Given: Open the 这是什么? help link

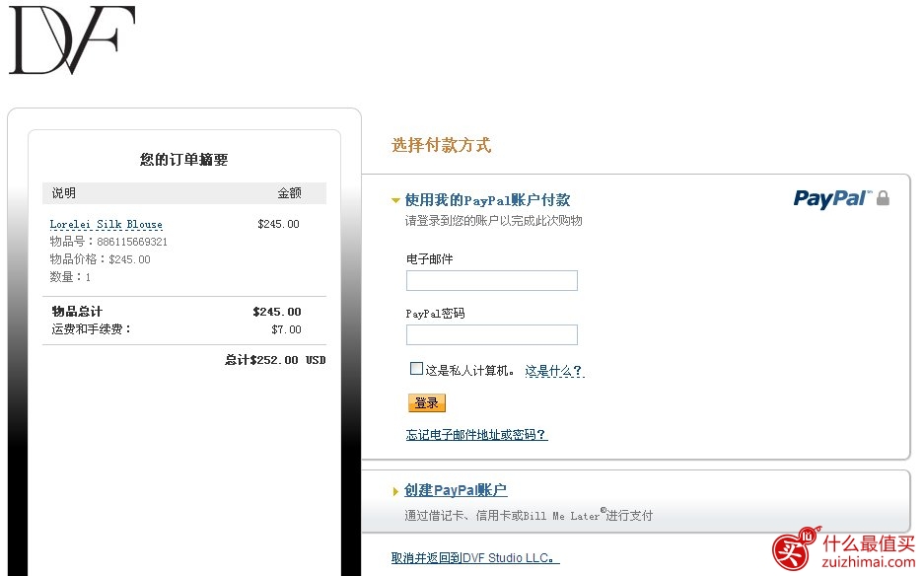Looking at the screenshot, I should point(554,371).
